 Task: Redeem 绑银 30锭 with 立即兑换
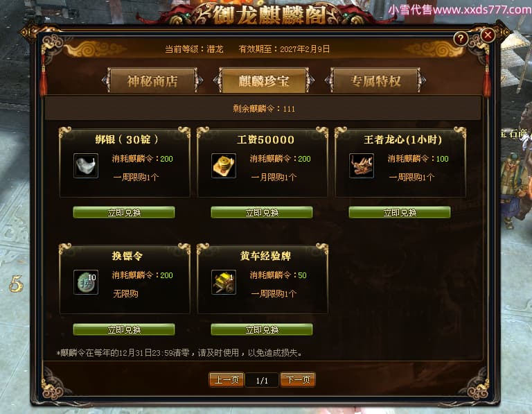(124, 213)
